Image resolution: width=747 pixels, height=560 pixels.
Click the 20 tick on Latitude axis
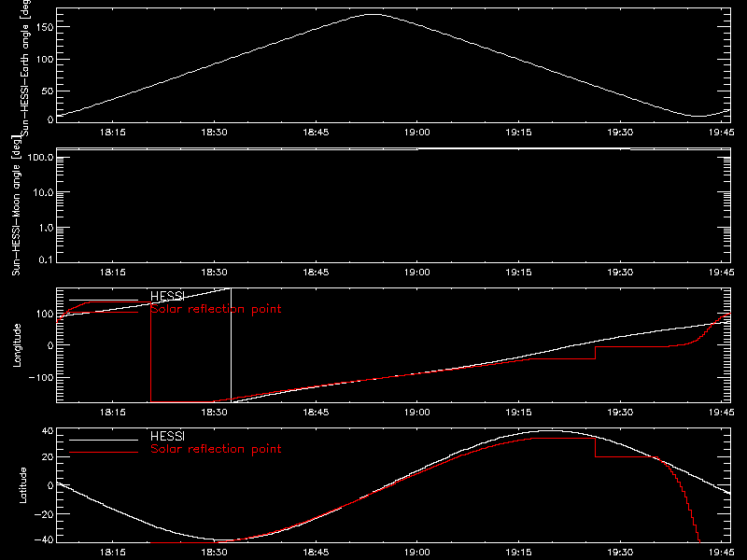48,457
